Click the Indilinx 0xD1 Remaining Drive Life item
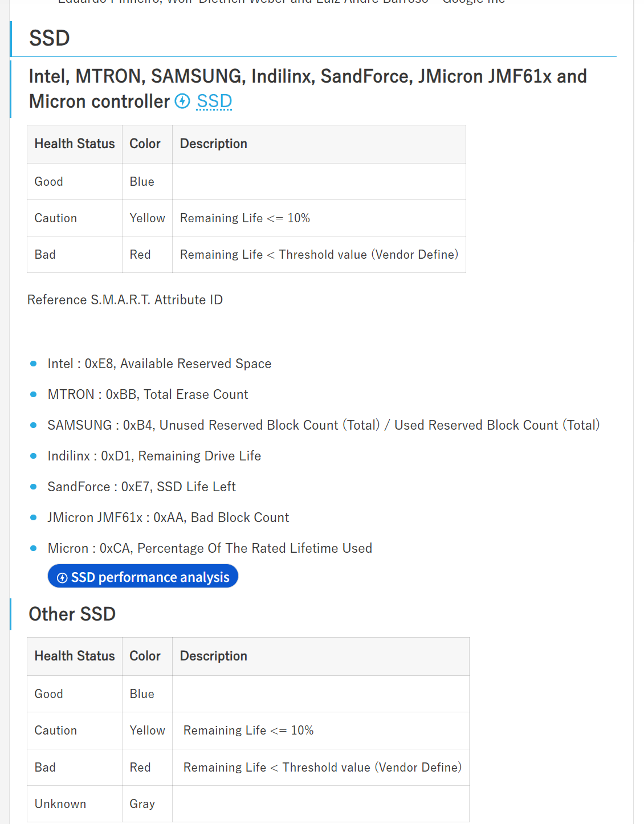Image resolution: width=644 pixels, height=824 pixels. [154, 456]
